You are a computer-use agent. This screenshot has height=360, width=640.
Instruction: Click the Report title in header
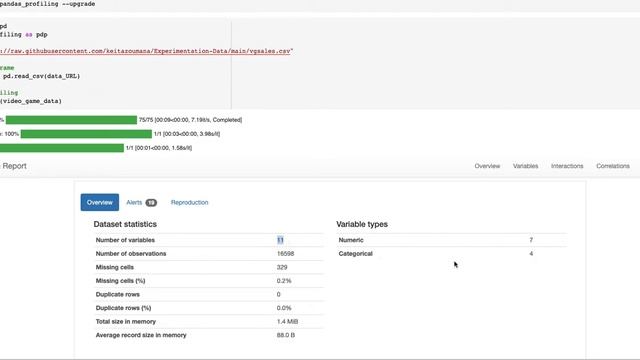click(14, 166)
